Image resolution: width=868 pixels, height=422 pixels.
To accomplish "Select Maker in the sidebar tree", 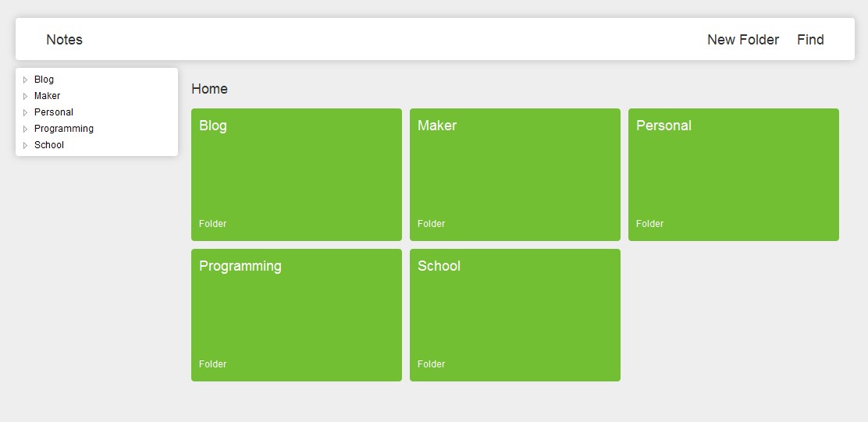I will coord(47,96).
